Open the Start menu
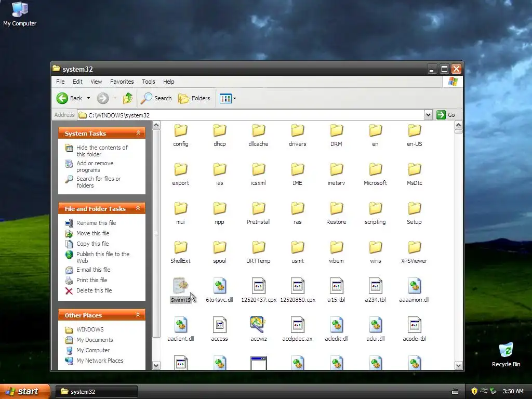Viewport: 532px width, 399px height. point(25,392)
